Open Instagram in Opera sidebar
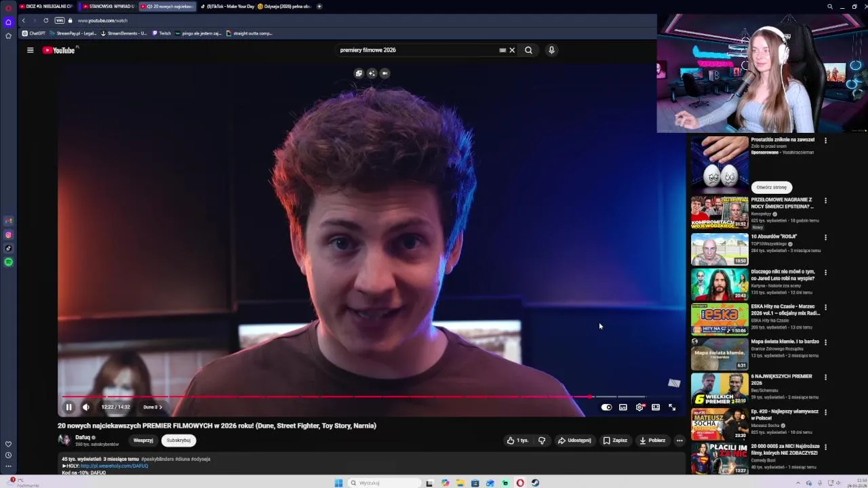 click(8, 235)
